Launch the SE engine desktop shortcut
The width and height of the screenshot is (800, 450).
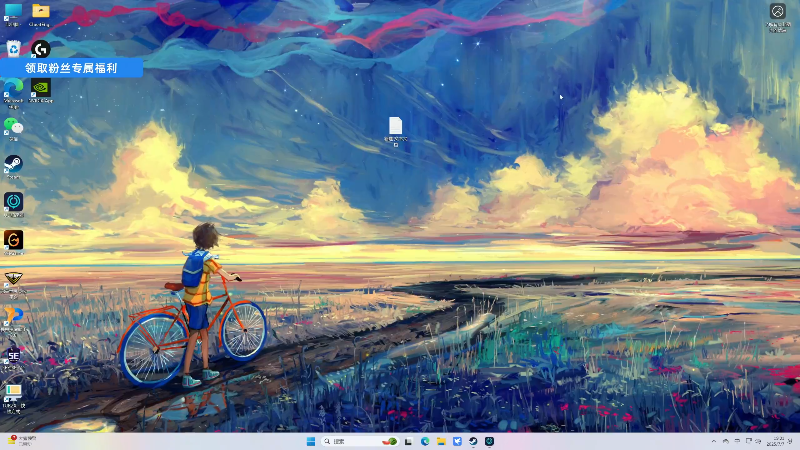pos(13,359)
